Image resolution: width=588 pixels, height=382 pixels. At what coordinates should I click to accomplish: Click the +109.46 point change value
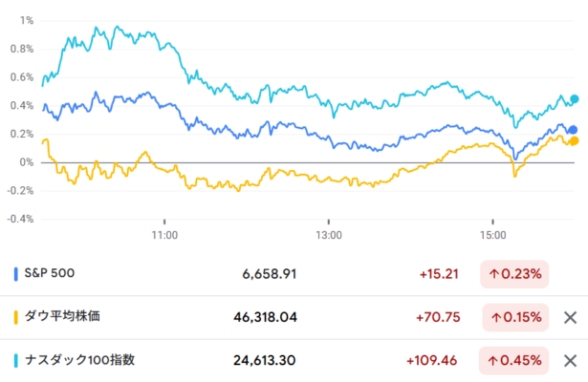tap(433, 360)
